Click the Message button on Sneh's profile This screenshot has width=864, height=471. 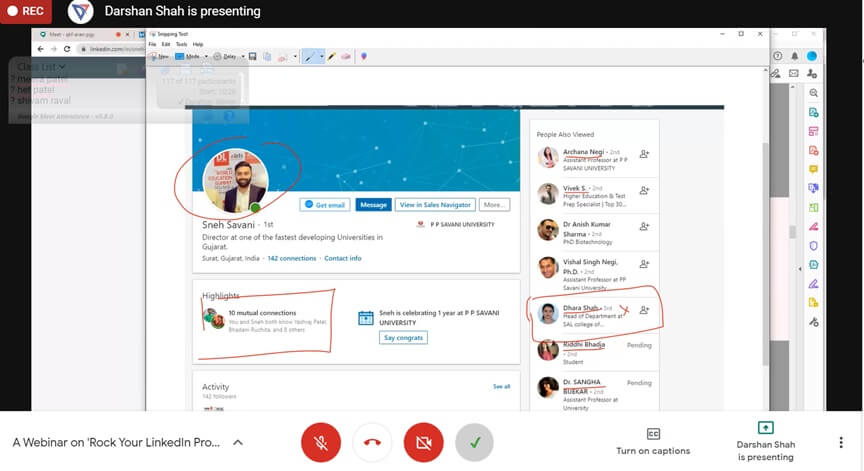(373, 204)
